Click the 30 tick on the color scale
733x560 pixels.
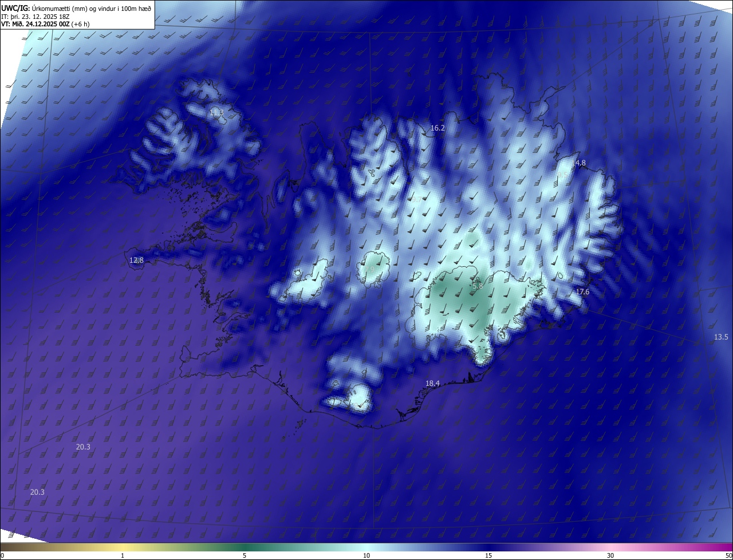(x=610, y=555)
